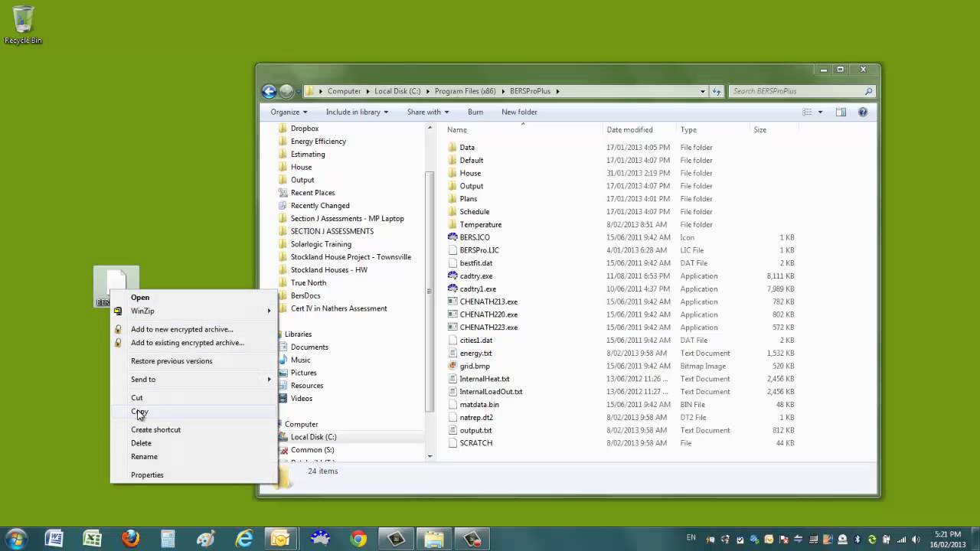Click the New folder button

point(519,112)
